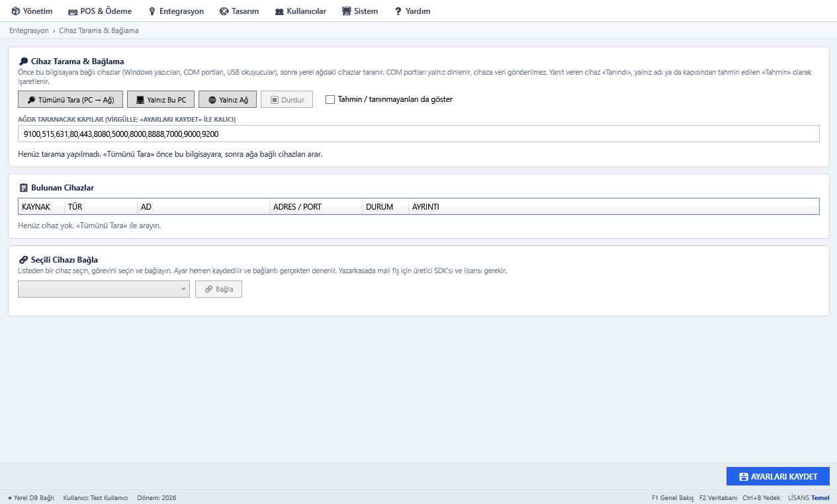Sort by TÜR column header
Image resolution: width=837 pixels, height=504 pixels.
click(x=101, y=207)
